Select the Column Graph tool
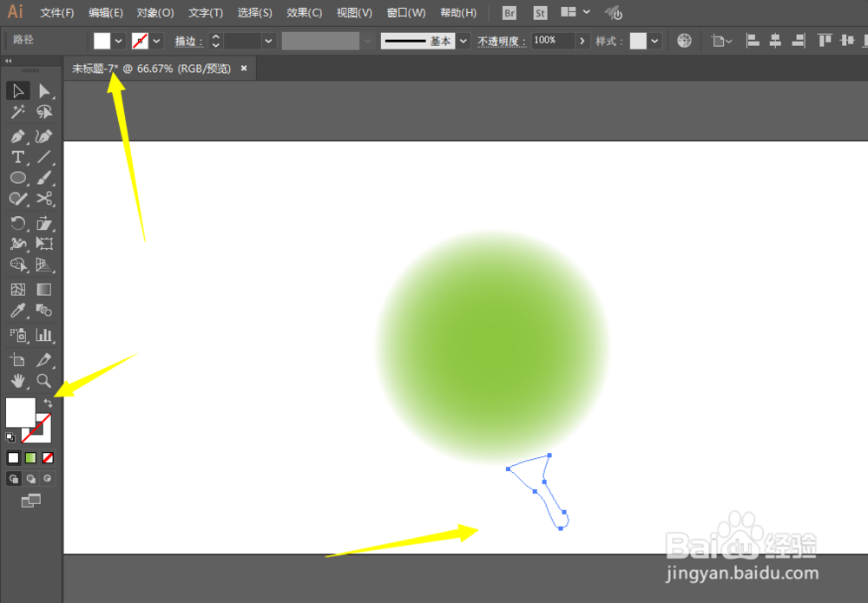 (x=44, y=335)
